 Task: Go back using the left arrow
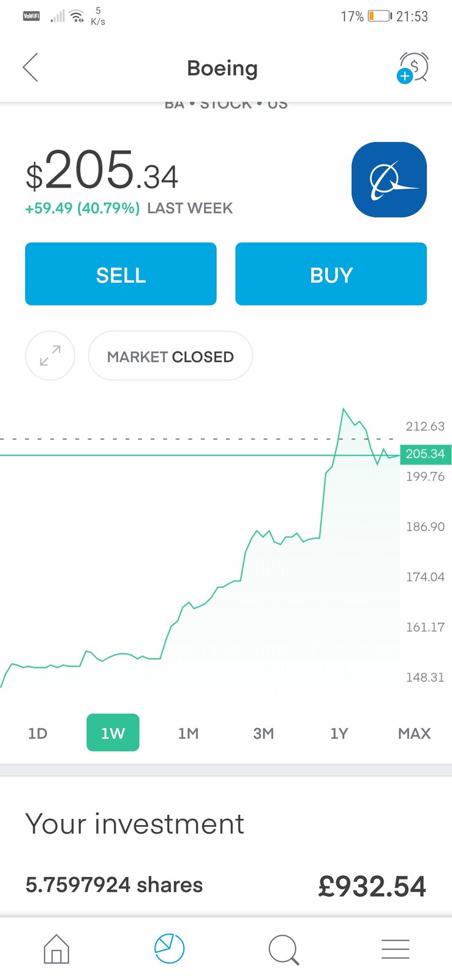click(x=31, y=67)
